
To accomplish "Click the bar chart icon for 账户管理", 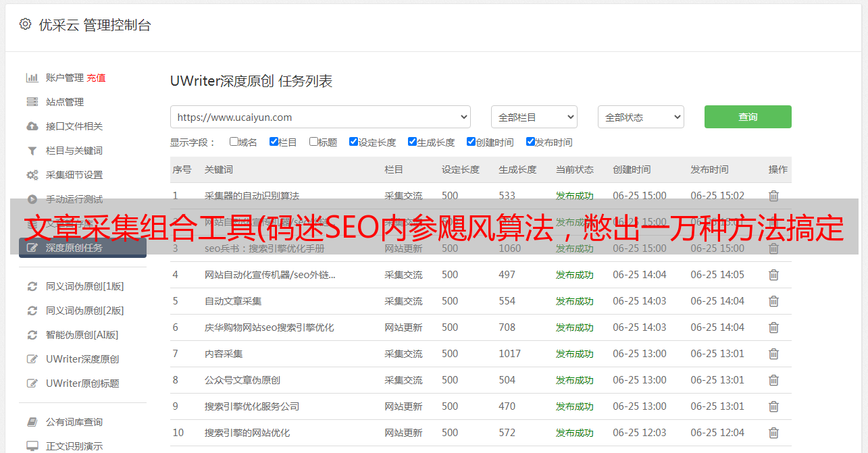I will point(32,78).
